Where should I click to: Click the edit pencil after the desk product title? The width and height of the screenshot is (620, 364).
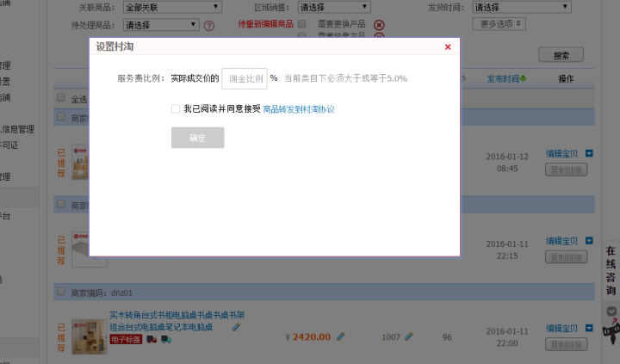[x=236, y=327]
